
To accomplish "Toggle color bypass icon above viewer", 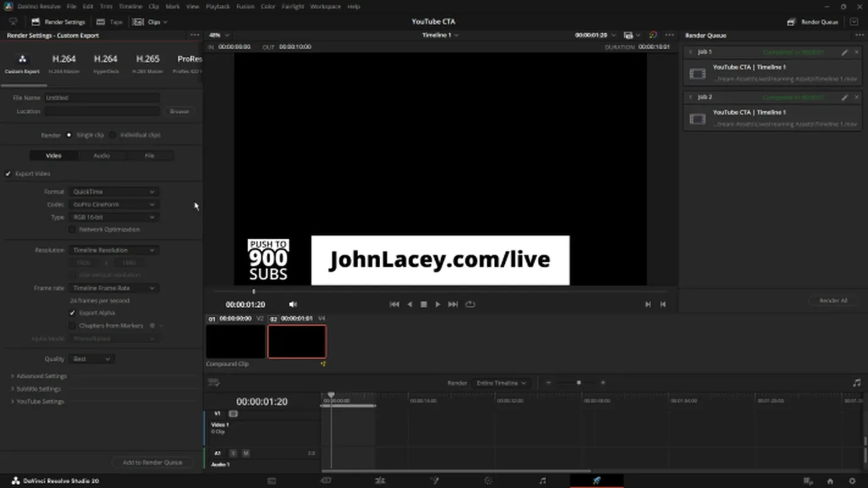I will pyautogui.click(x=653, y=35).
